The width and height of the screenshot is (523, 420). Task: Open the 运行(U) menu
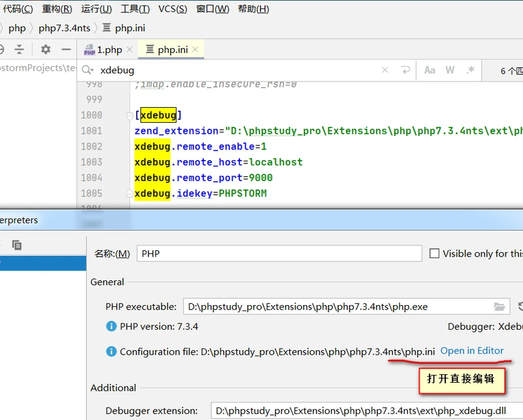click(96, 9)
